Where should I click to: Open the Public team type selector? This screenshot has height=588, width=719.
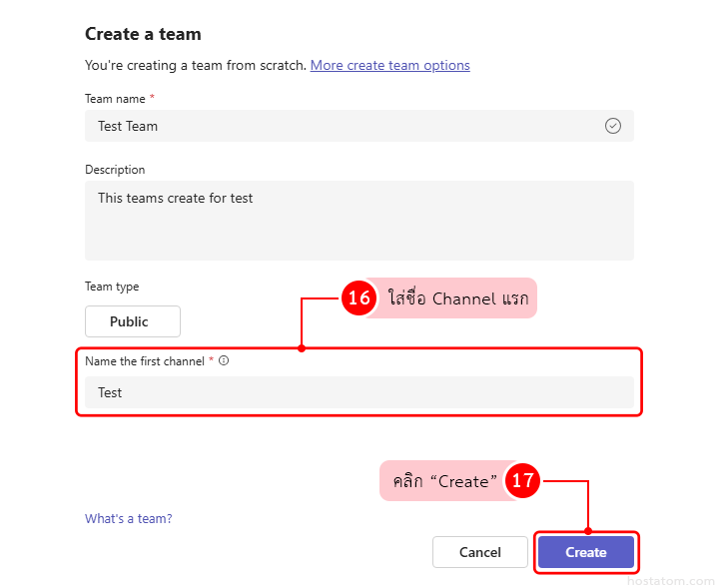pyautogui.click(x=133, y=321)
